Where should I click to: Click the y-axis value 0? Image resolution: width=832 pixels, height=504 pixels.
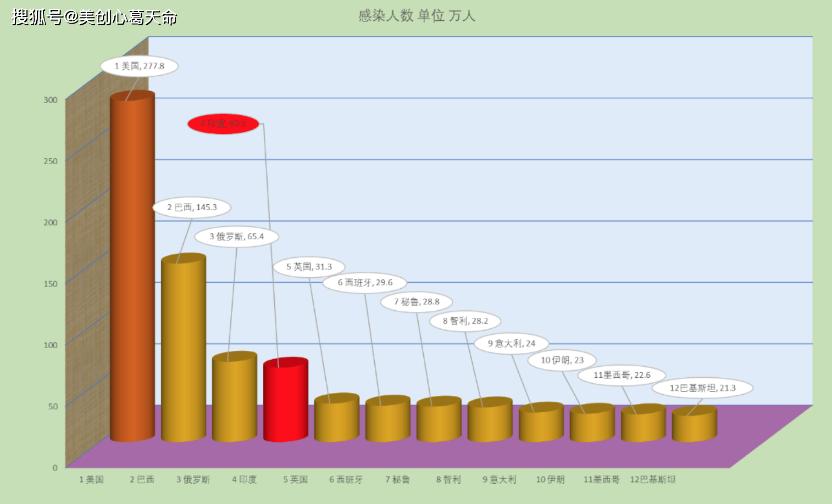point(55,468)
